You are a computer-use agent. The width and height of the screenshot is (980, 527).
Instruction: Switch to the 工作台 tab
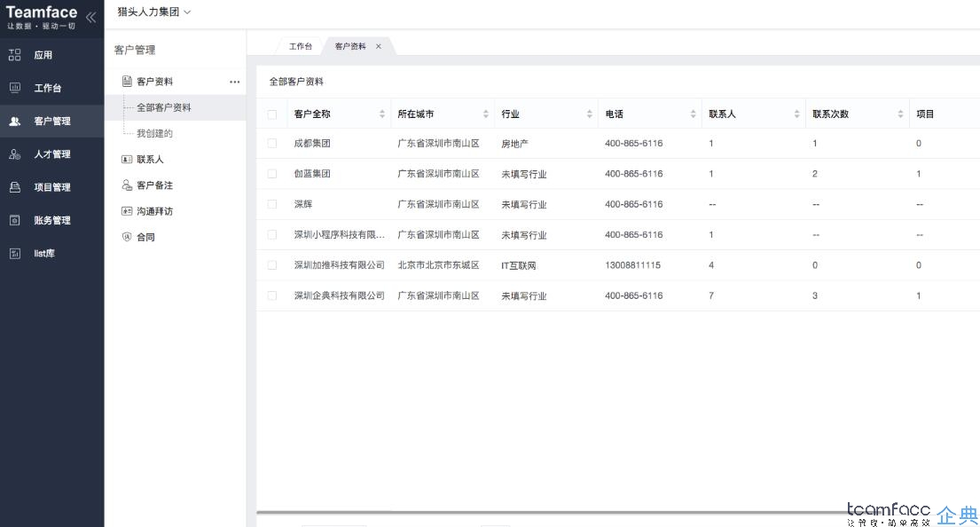pyautogui.click(x=300, y=45)
